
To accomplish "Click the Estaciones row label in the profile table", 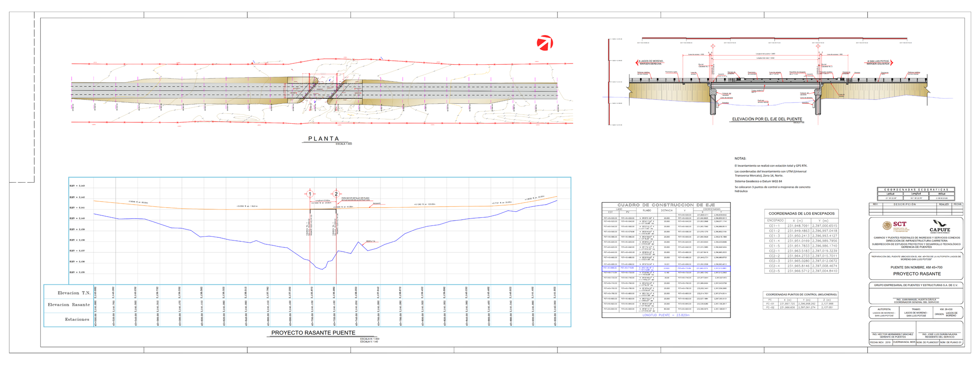I will [77, 319].
